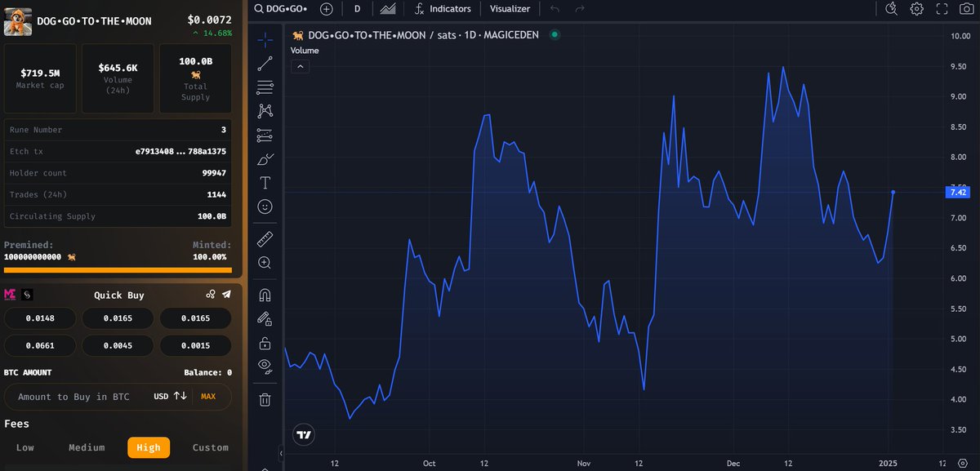Click the orange minted progress bar
The height and width of the screenshot is (471, 980).
click(118, 270)
